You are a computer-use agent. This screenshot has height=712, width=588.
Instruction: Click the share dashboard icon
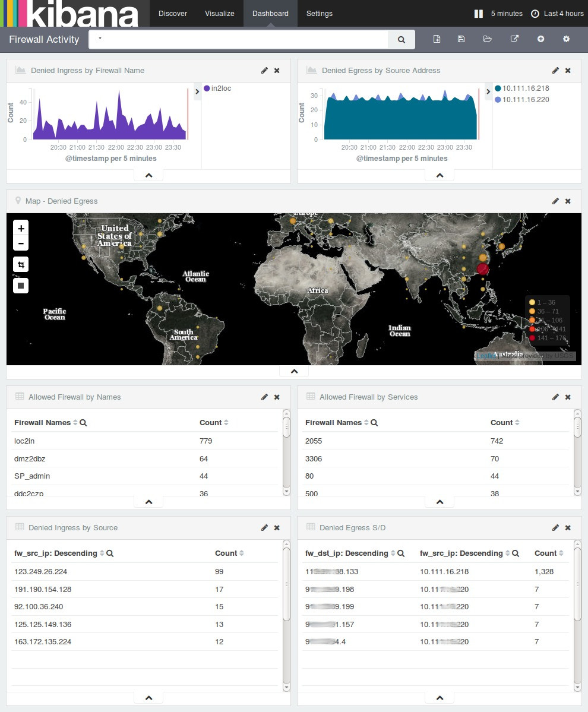pos(514,39)
